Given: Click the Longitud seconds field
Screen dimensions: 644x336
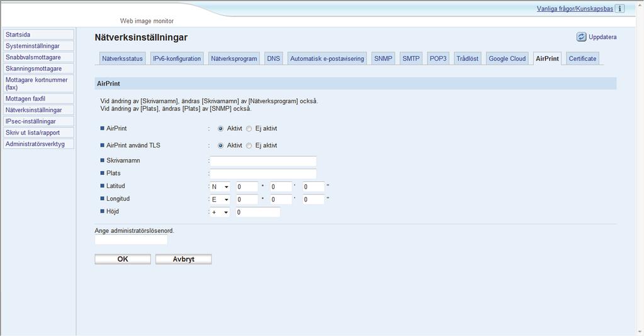Looking at the screenshot, I should (314, 199).
